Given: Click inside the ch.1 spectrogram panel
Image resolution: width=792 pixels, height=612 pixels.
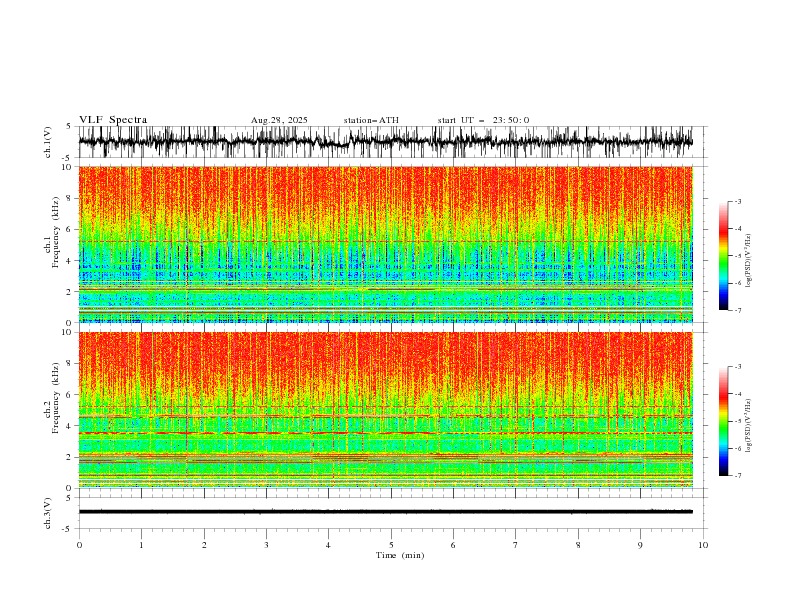Looking at the screenshot, I should point(386,244).
